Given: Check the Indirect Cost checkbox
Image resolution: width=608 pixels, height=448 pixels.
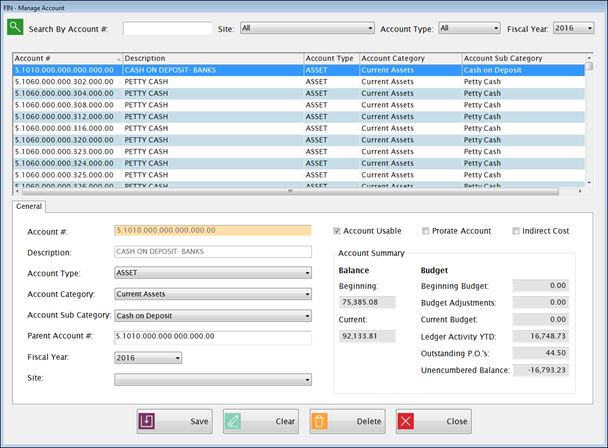Looking at the screenshot, I should (x=516, y=231).
